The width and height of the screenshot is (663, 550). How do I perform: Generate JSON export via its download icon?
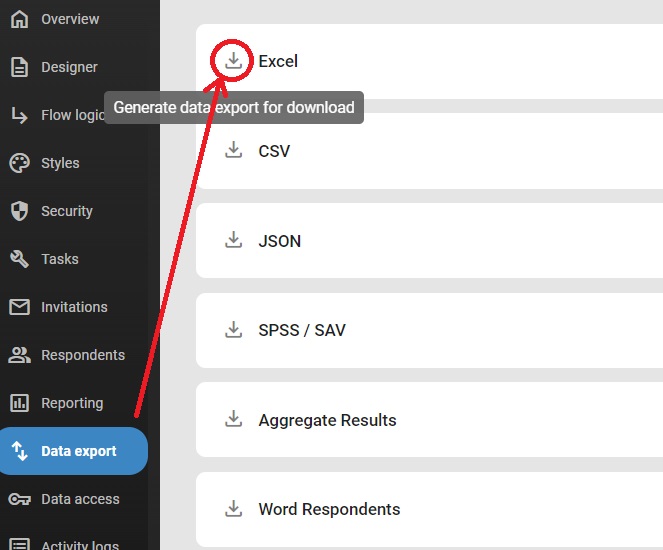pos(233,240)
